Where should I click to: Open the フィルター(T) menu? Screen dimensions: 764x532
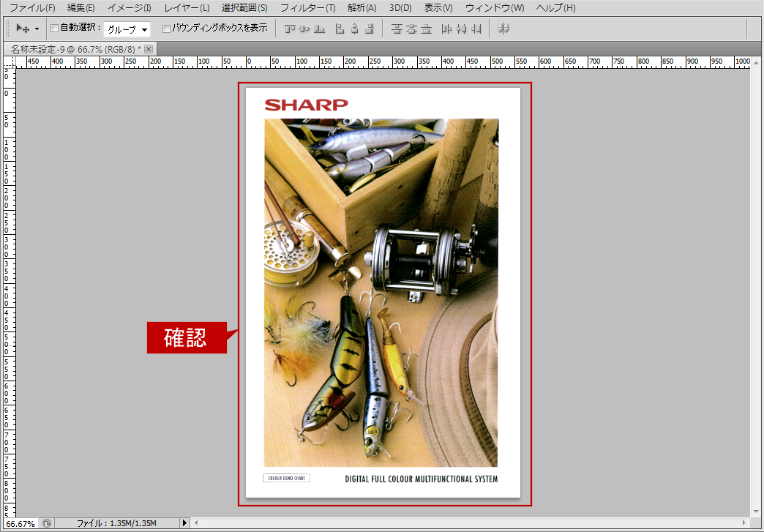click(x=308, y=8)
